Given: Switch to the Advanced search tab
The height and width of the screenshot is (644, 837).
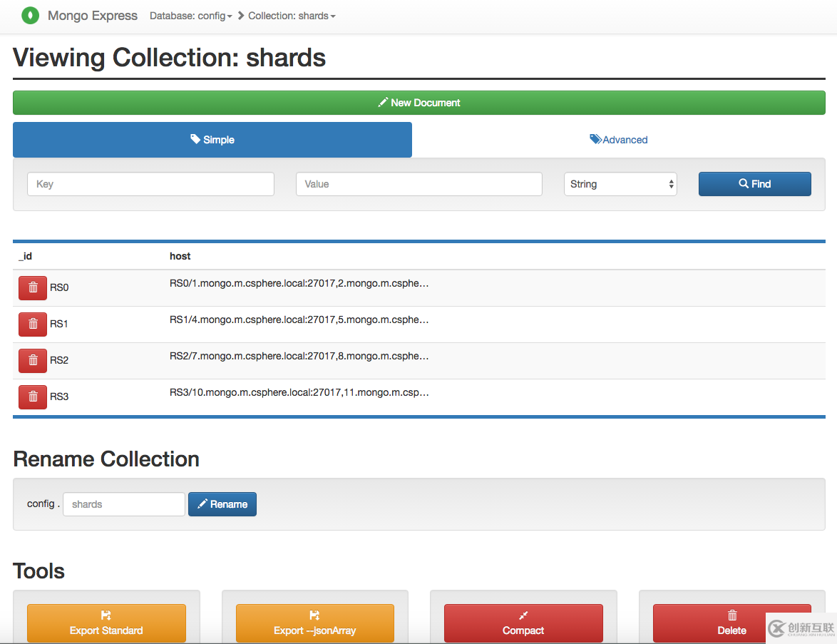Looking at the screenshot, I should [619, 140].
